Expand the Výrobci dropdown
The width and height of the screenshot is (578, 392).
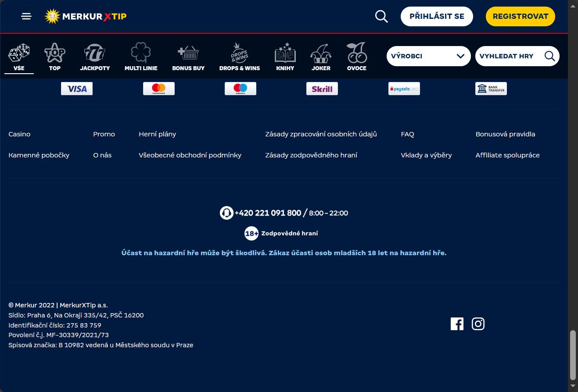(428, 56)
